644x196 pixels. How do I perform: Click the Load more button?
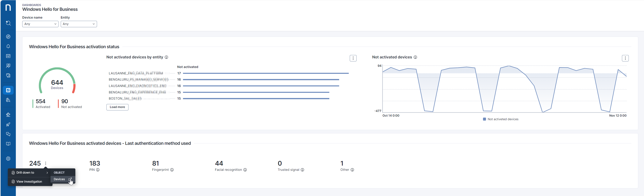117,107
